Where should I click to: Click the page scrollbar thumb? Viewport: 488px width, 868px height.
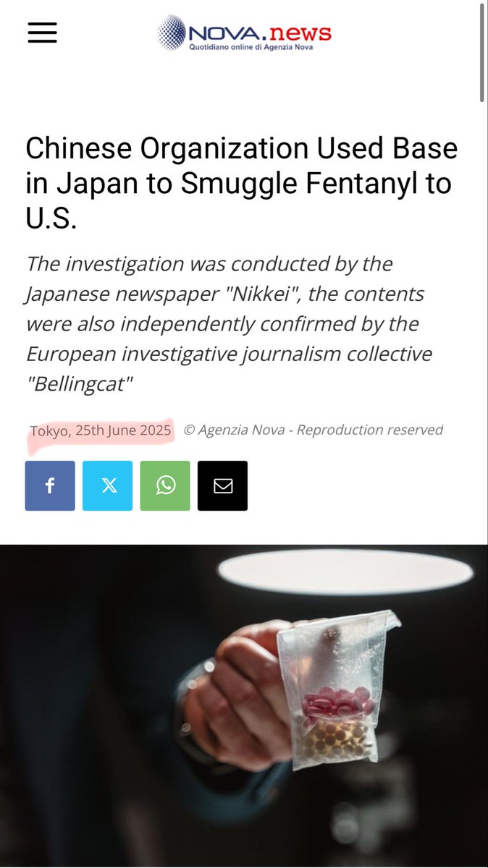coord(483,51)
